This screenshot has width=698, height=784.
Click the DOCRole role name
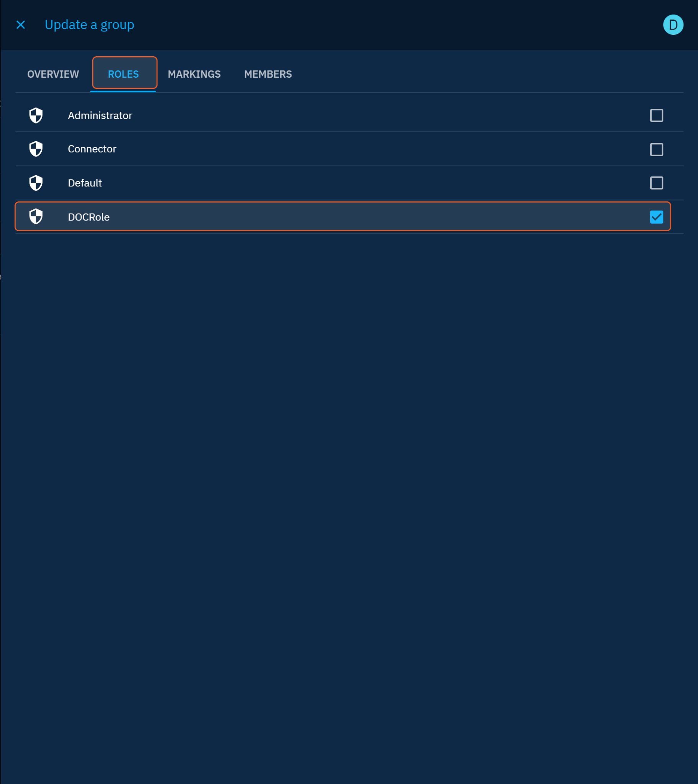[89, 217]
